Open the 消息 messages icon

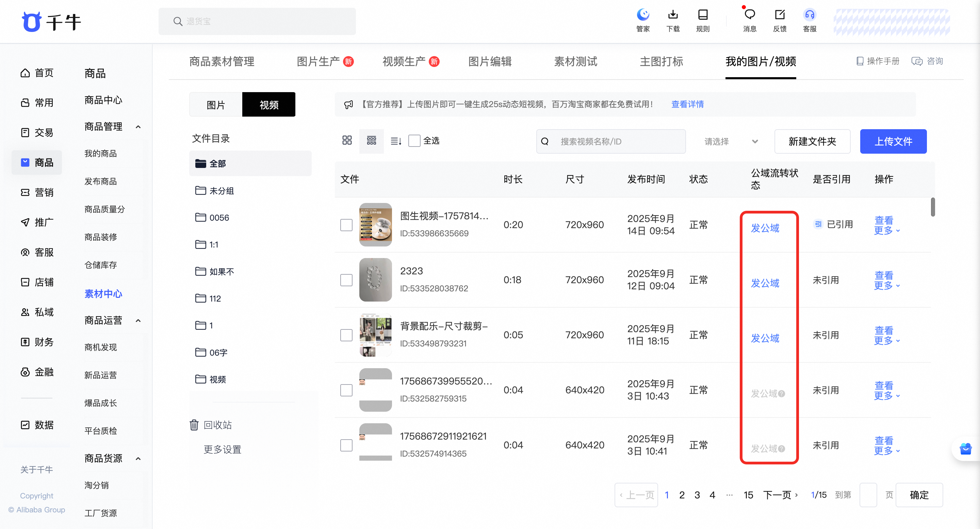(749, 20)
